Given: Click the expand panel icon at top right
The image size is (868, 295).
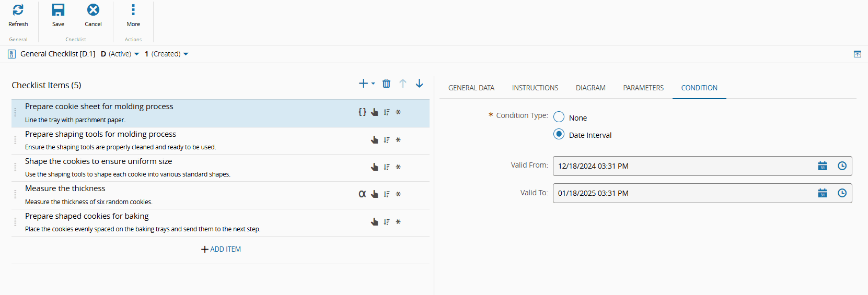Looking at the screenshot, I should [858, 54].
